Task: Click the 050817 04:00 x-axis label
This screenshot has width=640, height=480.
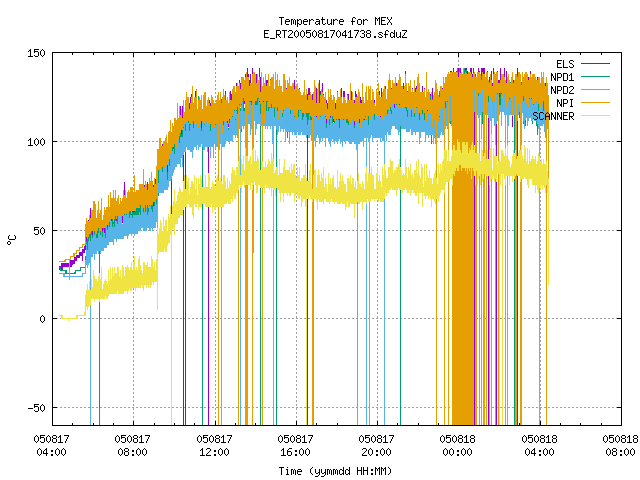Action: (x=51, y=446)
